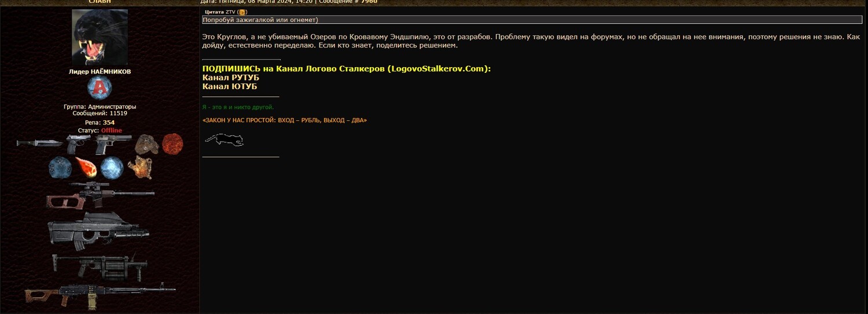
Task: Click the combat knife award icon
Action: click(x=39, y=143)
